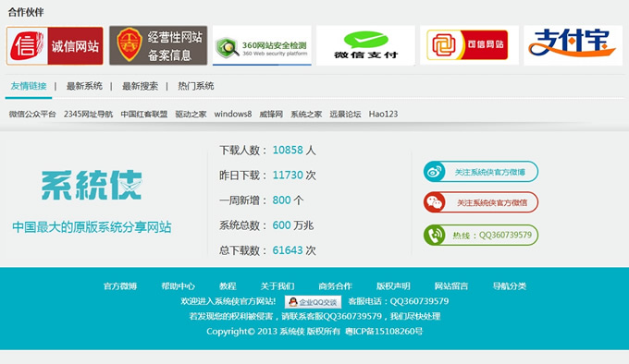
Task: Click the 系统侠 site logo
Action: point(92,185)
